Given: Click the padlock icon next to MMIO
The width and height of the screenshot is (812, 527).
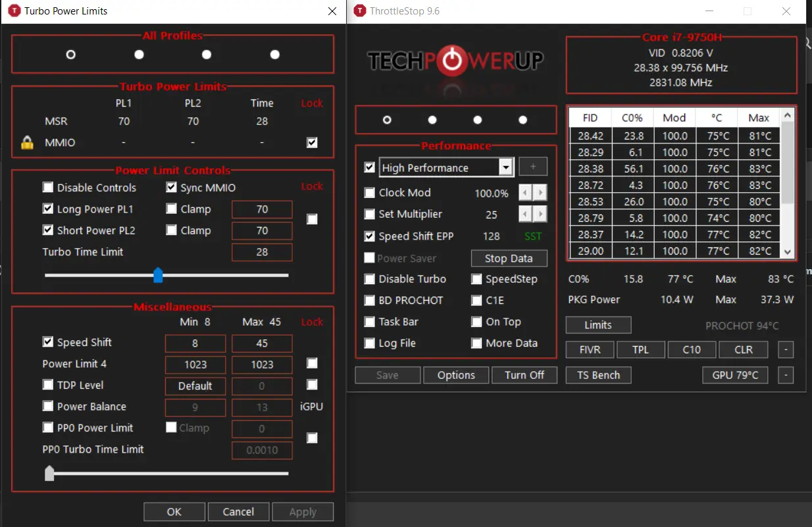Looking at the screenshot, I should pyautogui.click(x=27, y=143).
